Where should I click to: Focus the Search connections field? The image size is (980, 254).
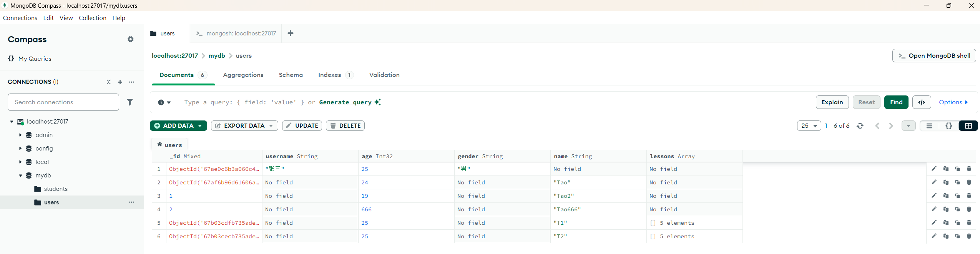pyautogui.click(x=63, y=102)
